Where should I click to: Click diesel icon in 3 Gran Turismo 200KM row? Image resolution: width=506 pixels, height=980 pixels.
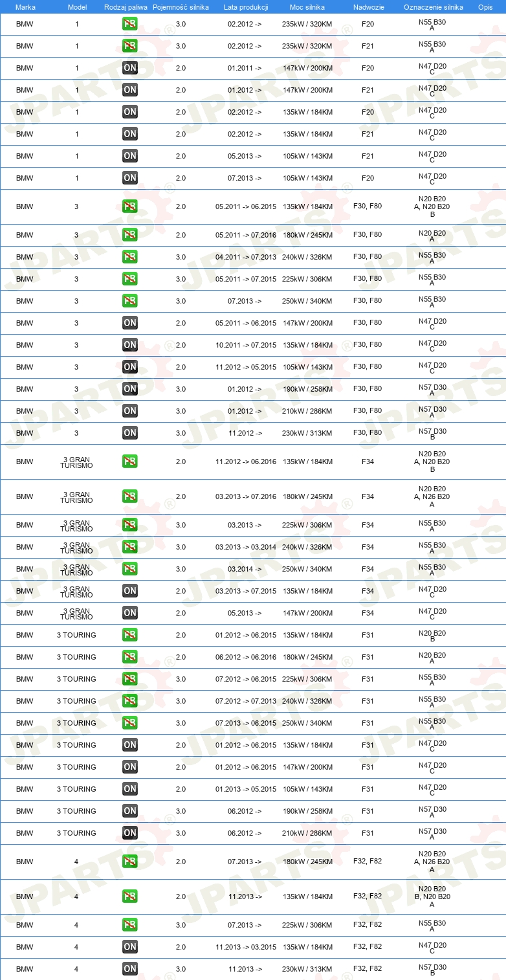pos(130,613)
